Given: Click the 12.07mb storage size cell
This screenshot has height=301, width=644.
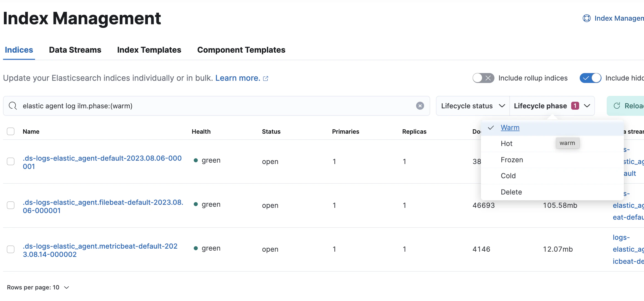Looking at the screenshot, I should 558,249.
